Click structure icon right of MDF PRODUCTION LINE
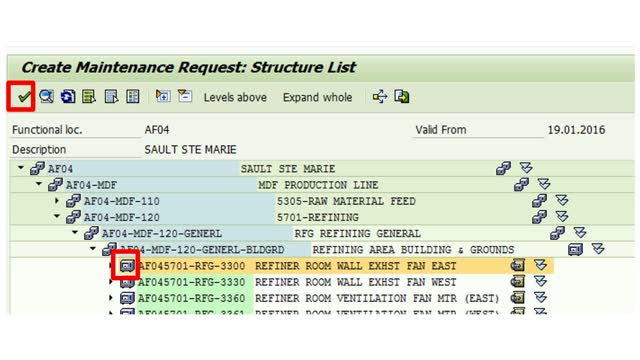The width and height of the screenshot is (640, 360). point(521,184)
